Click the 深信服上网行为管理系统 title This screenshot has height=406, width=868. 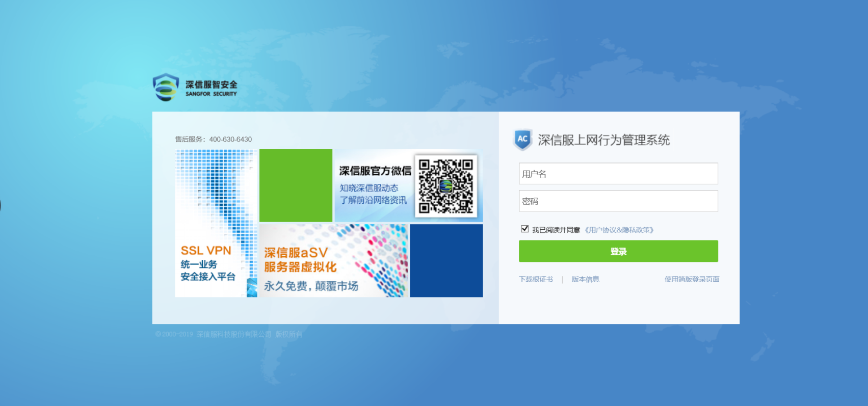point(603,140)
